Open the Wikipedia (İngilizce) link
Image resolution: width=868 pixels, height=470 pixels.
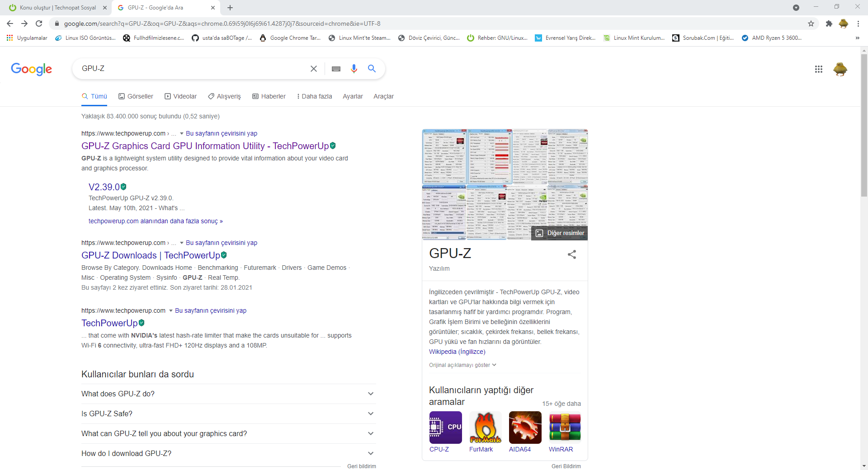[457, 352]
